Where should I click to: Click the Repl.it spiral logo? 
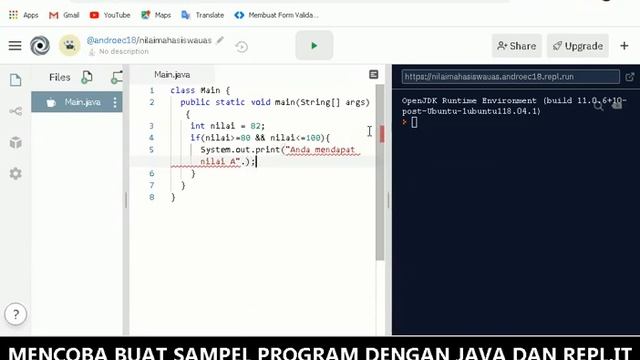tap(40, 46)
